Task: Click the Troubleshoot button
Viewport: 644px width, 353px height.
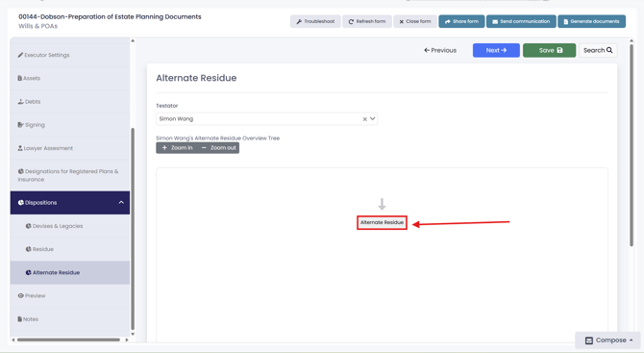Action: (x=315, y=21)
